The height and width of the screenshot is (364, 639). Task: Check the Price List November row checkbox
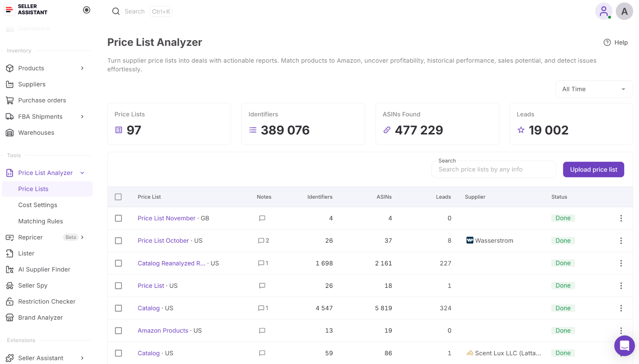tap(118, 218)
